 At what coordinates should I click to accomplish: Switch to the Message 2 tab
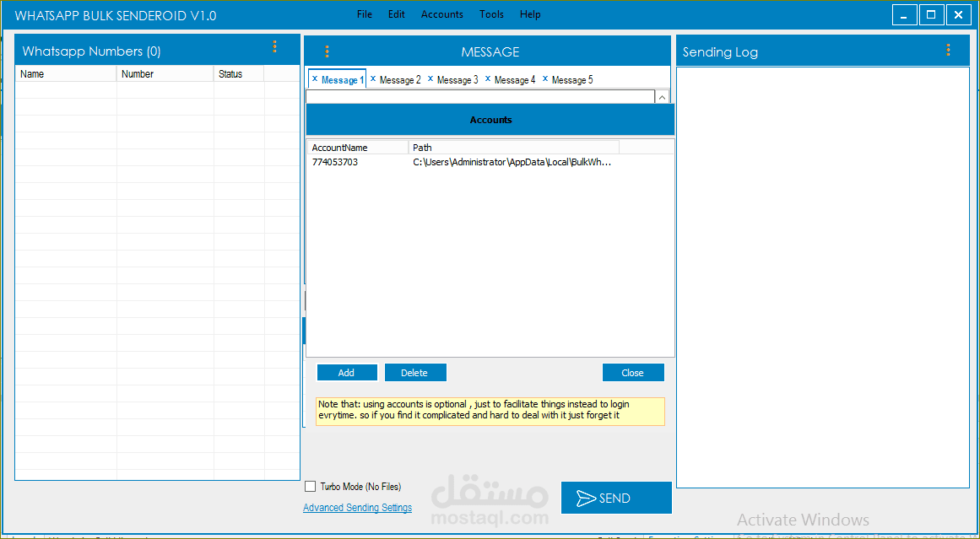coord(400,80)
